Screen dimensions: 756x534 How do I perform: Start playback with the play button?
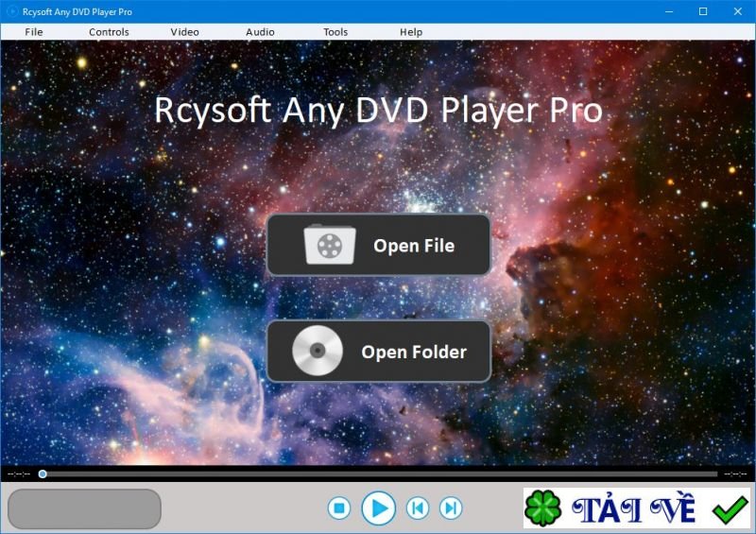379,508
